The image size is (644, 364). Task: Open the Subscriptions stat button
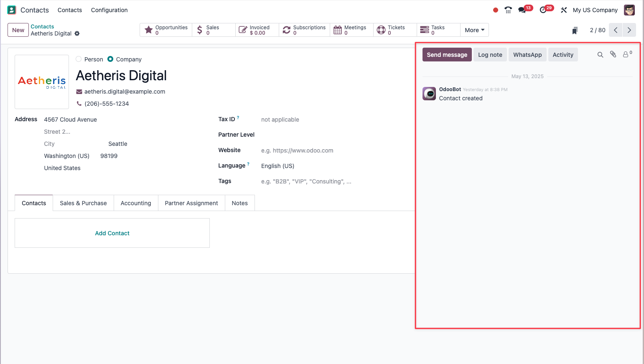[304, 30]
